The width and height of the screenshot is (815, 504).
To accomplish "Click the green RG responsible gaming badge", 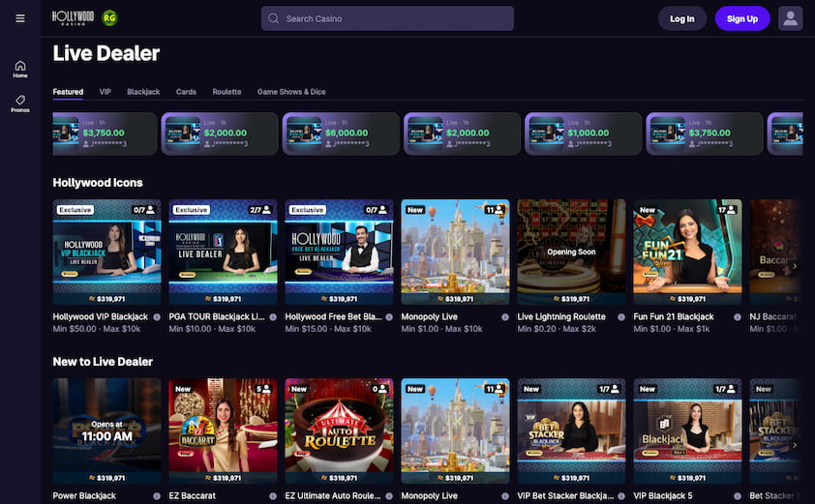I will (109, 18).
